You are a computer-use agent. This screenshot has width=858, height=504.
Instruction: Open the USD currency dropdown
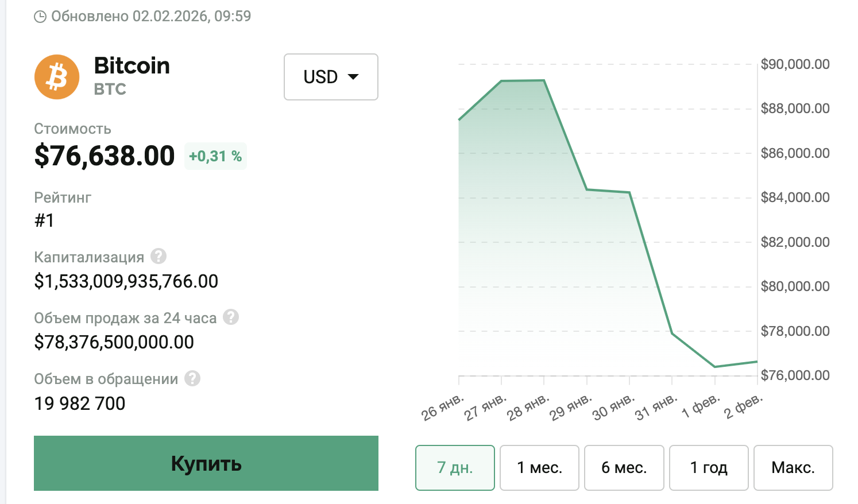pos(331,77)
